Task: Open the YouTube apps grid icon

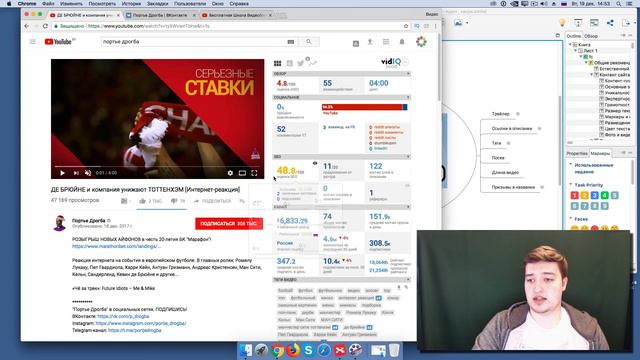Action: click(386, 42)
